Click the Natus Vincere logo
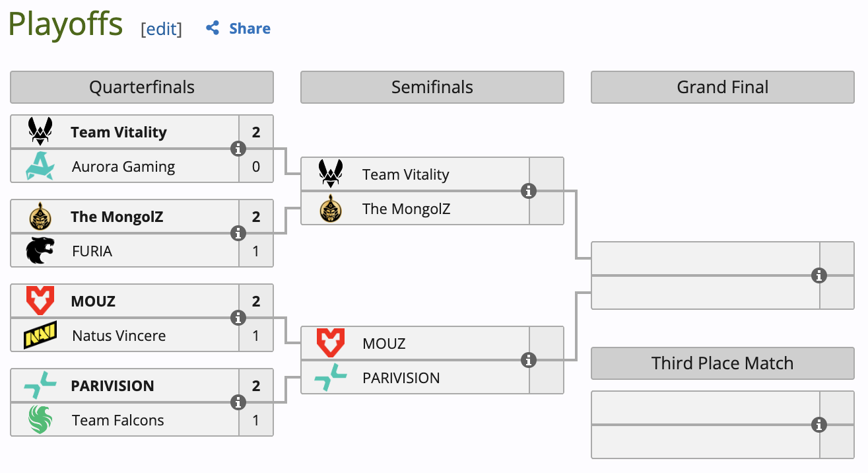 40,336
